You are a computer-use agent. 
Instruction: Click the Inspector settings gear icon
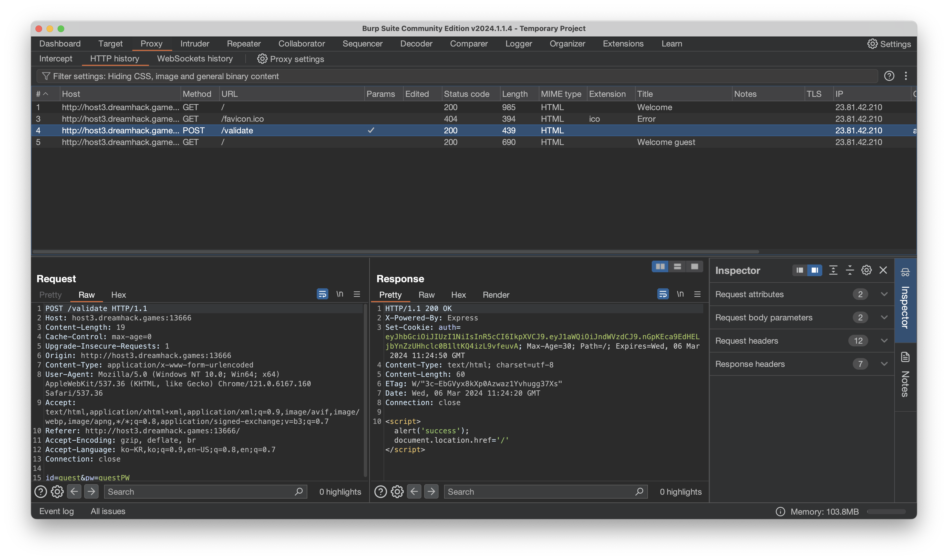pos(866,270)
